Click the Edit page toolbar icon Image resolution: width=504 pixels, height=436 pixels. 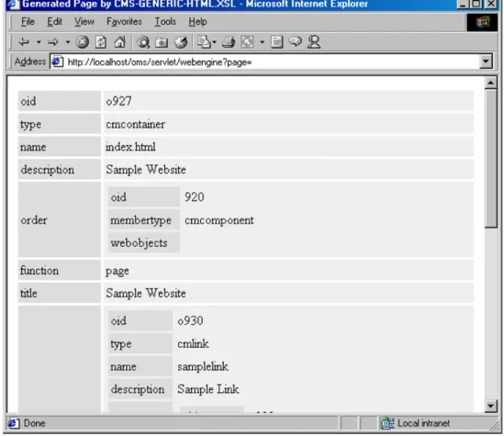(x=247, y=42)
